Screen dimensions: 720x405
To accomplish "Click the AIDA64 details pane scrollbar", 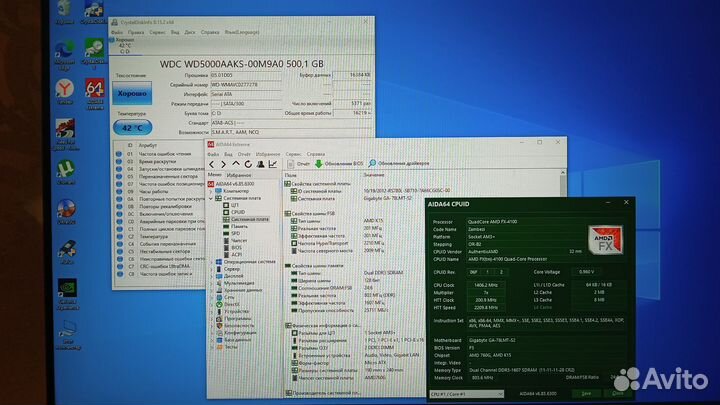I will pos(563,188).
